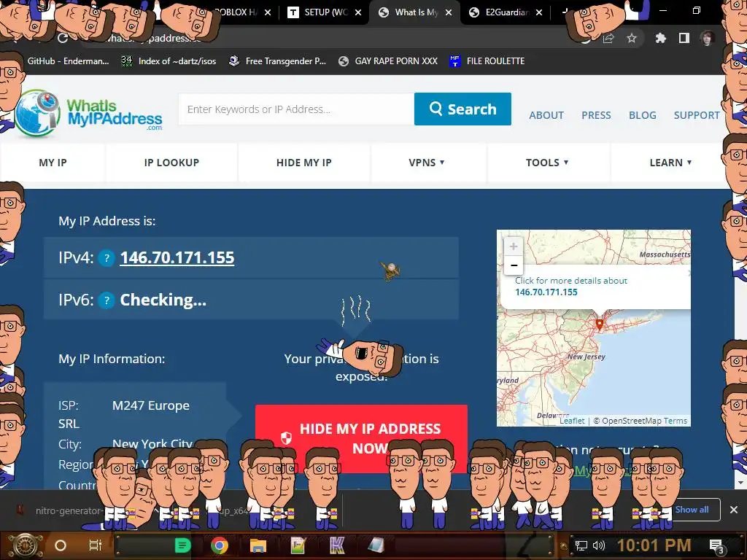
Task: Open the volume tray icon
Action: [598, 545]
